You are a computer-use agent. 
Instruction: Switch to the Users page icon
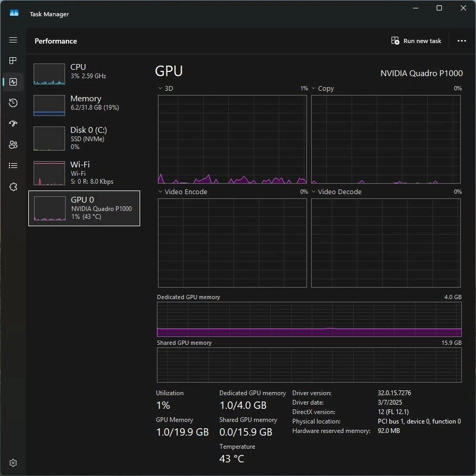click(13, 145)
